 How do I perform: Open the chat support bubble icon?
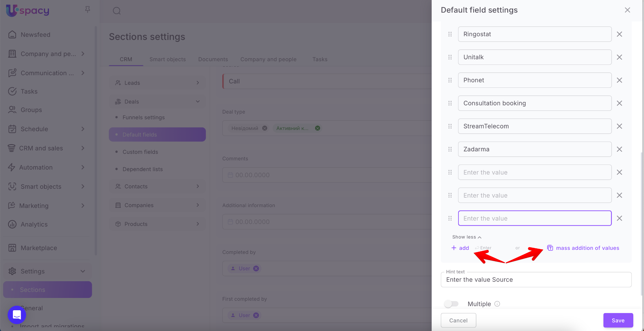point(17,315)
